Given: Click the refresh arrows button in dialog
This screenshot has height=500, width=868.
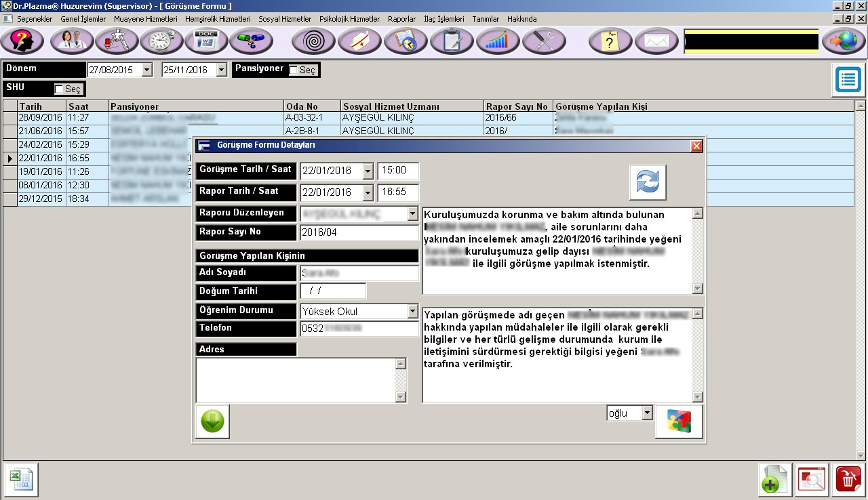Looking at the screenshot, I should tap(648, 182).
